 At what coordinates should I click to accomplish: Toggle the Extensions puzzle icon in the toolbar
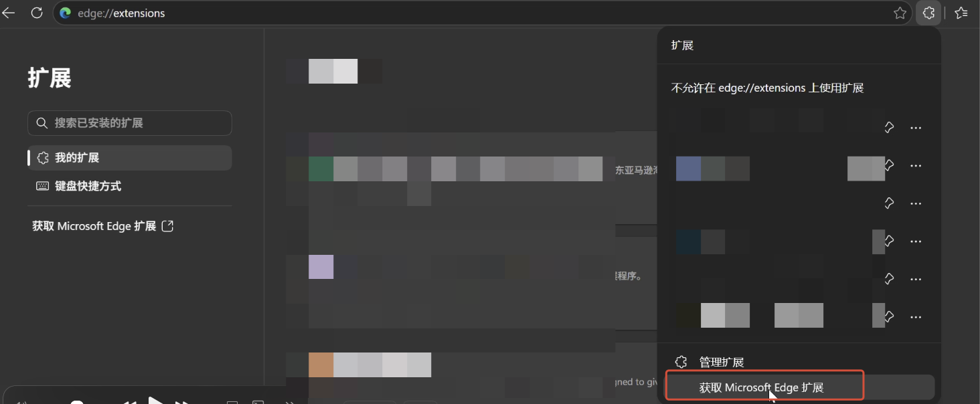[x=928, y=13]
